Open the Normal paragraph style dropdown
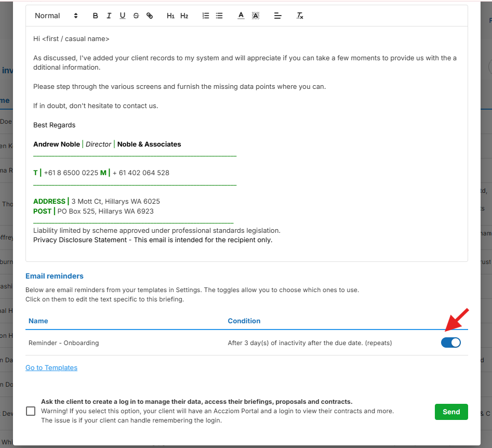 tap(56, 16)
